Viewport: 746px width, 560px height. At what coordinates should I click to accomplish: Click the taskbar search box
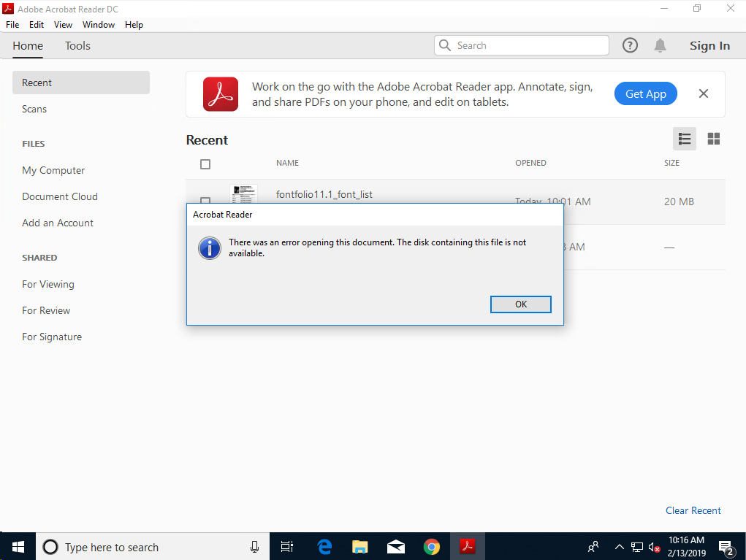tap(153, 547)
